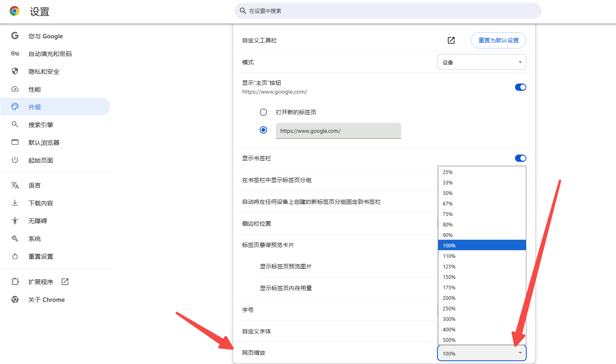The image size is (616, 364).
Task: Open 您与 Google settings section
Action: [55, 36]
